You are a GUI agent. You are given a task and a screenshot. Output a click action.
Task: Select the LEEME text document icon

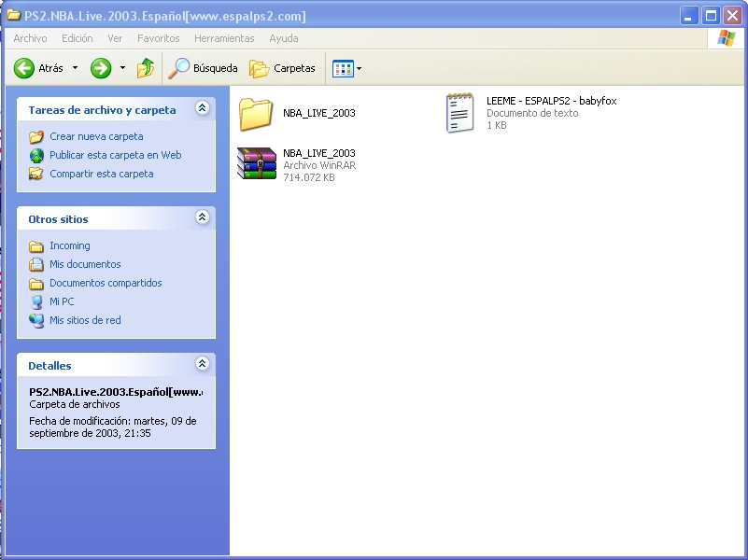click(x=459, y=113)
